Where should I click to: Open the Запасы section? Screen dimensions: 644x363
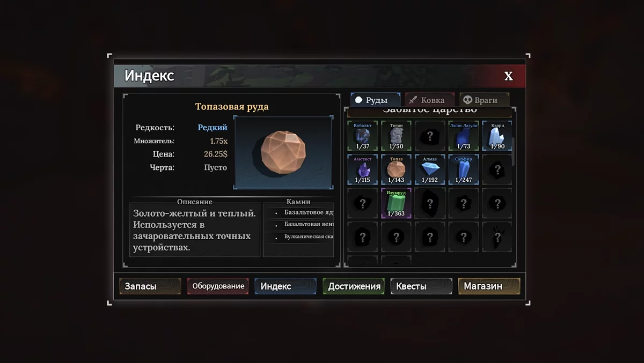(150, 286)
